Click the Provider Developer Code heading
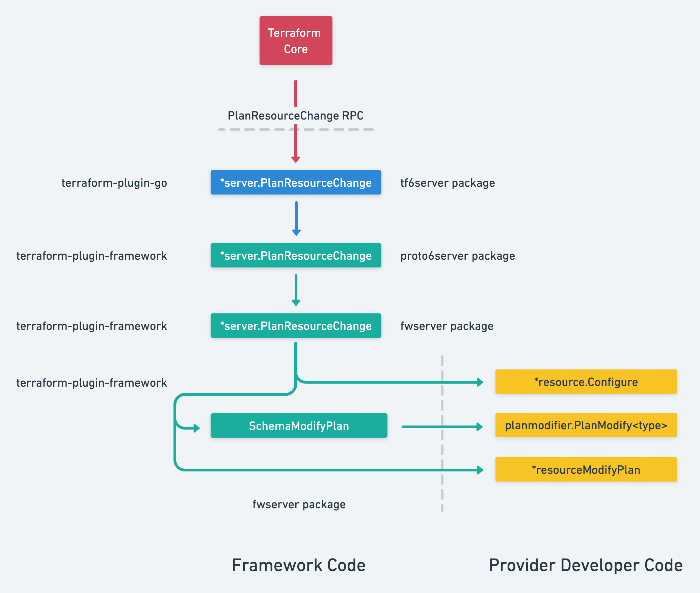This screenshot has height=593, width=700. (x=586, y=566)
